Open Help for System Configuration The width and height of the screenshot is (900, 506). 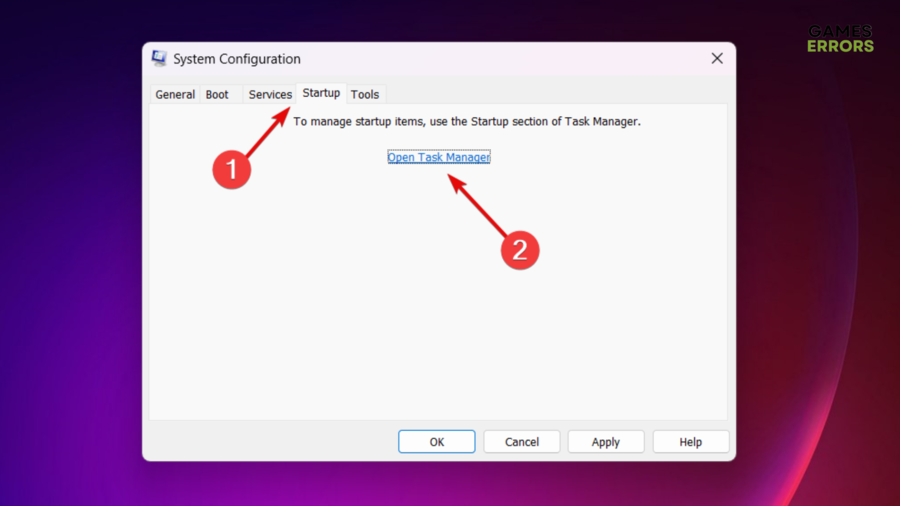[x=690, y=442]
